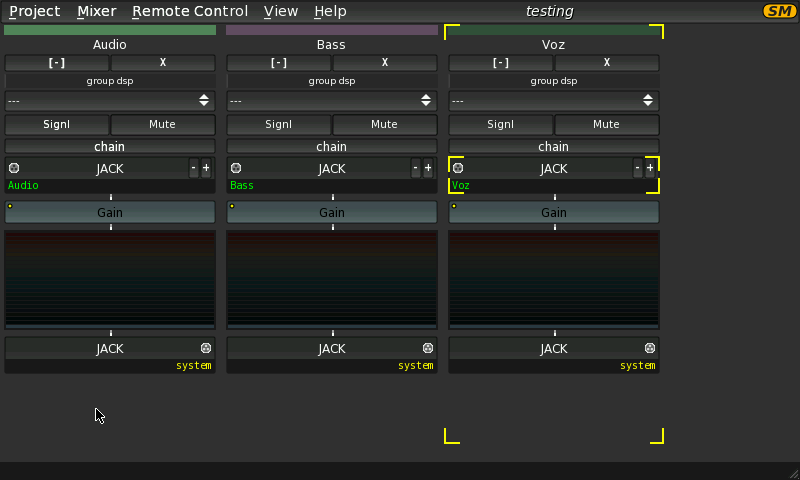The image size is (800, 480).
Task: Click the SM logo badge in the menu bar
Action: pos(779,11)
